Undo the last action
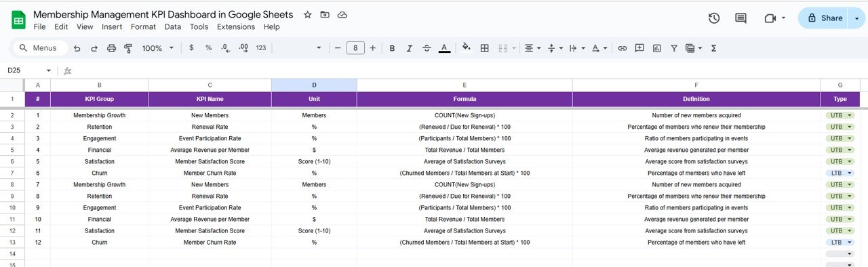868x267 pixels. point(77,48)
